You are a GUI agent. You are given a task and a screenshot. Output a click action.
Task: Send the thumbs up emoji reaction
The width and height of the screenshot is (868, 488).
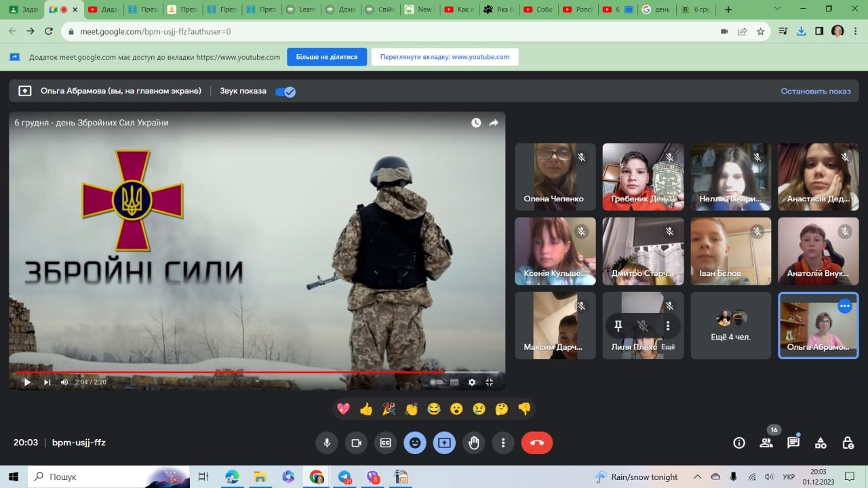(366, 409)
